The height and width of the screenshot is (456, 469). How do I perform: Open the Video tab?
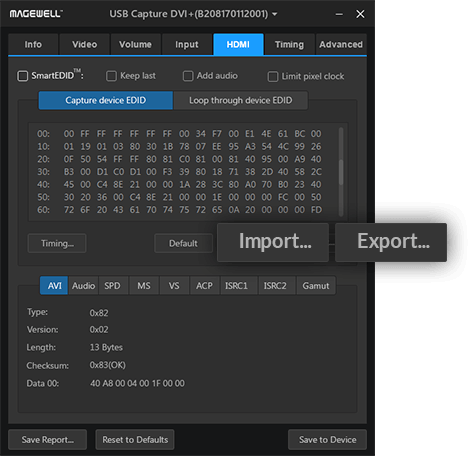(x=85, y=44)
